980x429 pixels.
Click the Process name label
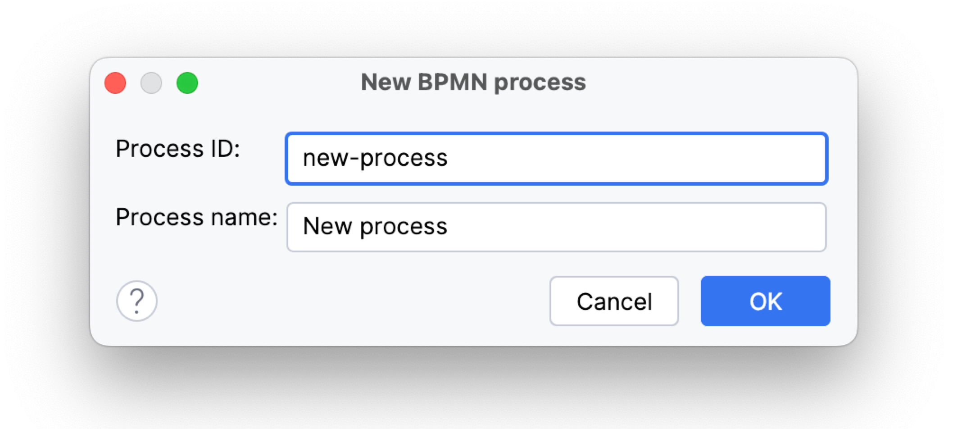tap(196, 217)
